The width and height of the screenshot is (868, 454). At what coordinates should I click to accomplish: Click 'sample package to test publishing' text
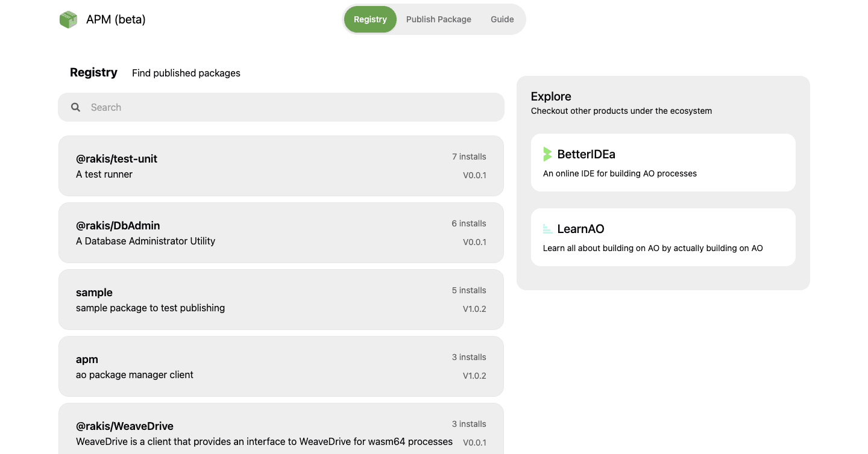[x=150, y=308]
